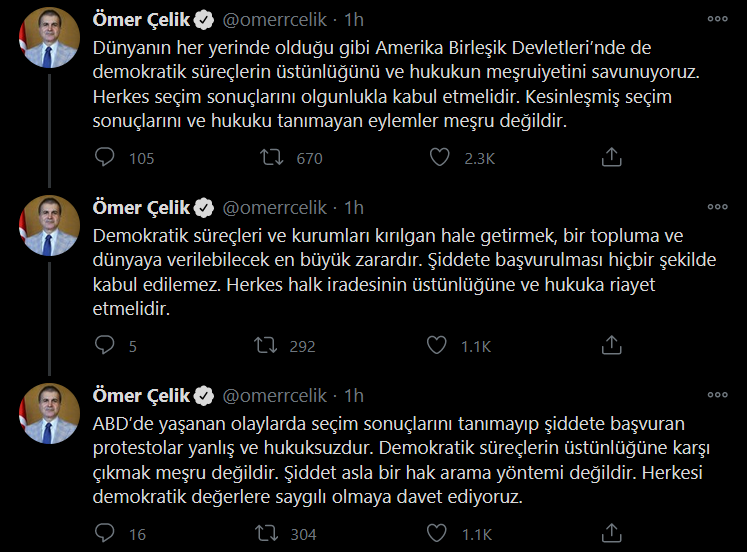Reply to the third tweet with 16 replies
747x552 pixels.
105,534
